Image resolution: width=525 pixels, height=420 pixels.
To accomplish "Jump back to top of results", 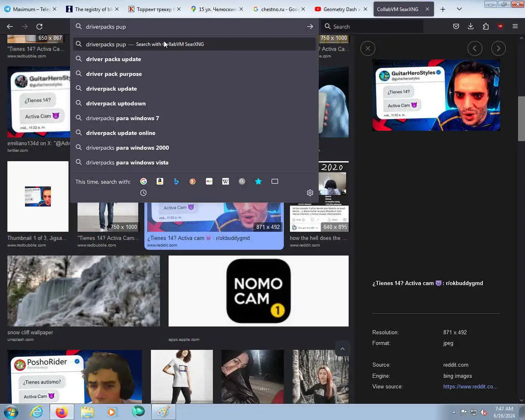I will (342, 349).
